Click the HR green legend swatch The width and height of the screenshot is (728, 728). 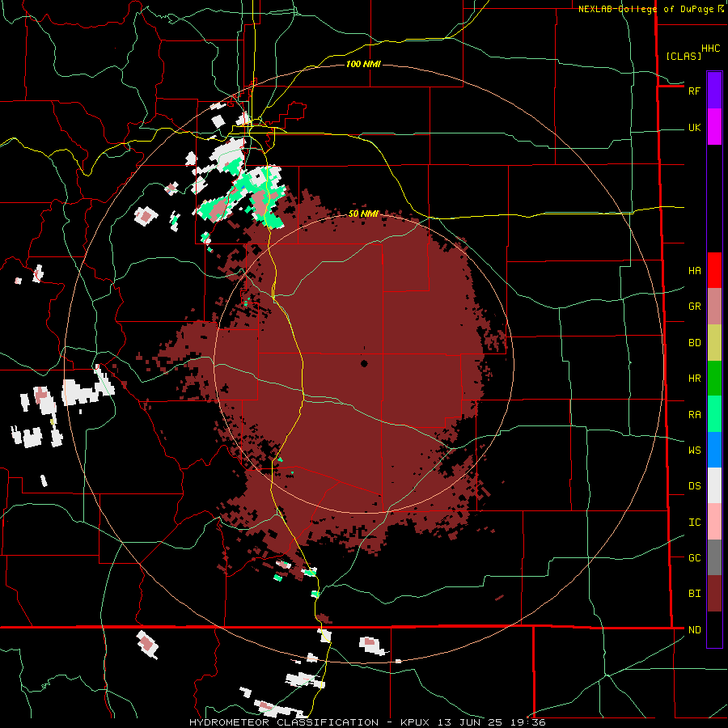point(714,379)
